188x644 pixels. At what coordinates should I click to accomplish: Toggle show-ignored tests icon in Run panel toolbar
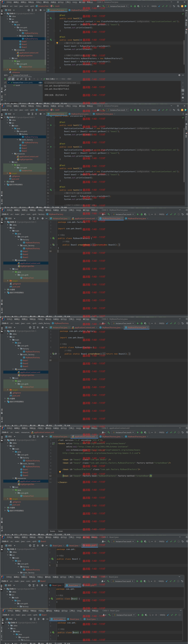pyautogui.click(x=13, y=79)
